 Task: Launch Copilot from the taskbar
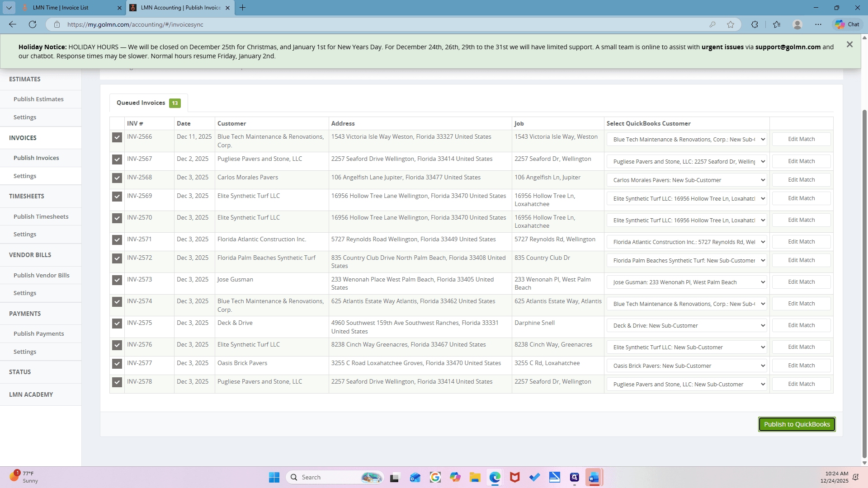455,477
